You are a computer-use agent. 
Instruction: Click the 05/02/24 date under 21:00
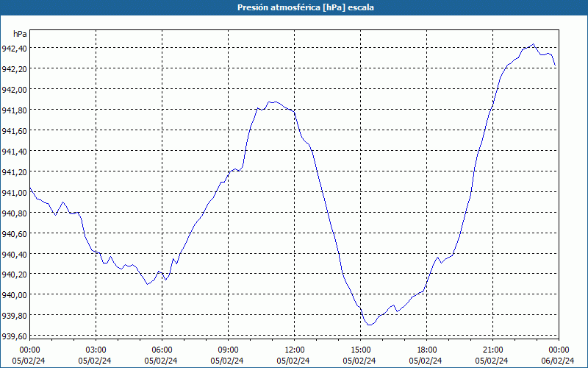pyautogui.click(x=492, y=361)
